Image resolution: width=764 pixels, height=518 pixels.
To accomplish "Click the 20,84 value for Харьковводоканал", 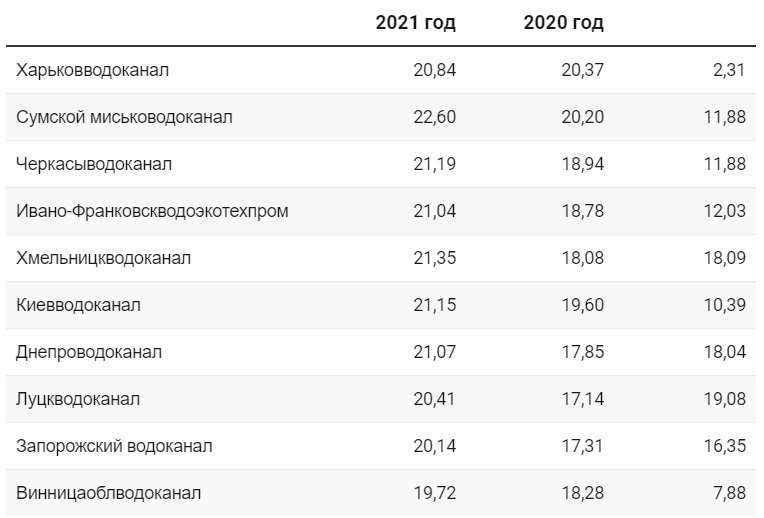I will coord(435,70).
